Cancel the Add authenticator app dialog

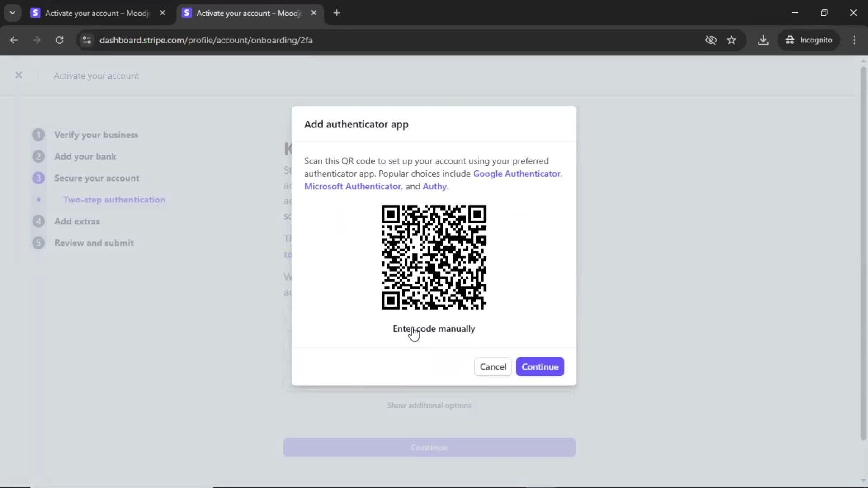[x=493, y=367]
